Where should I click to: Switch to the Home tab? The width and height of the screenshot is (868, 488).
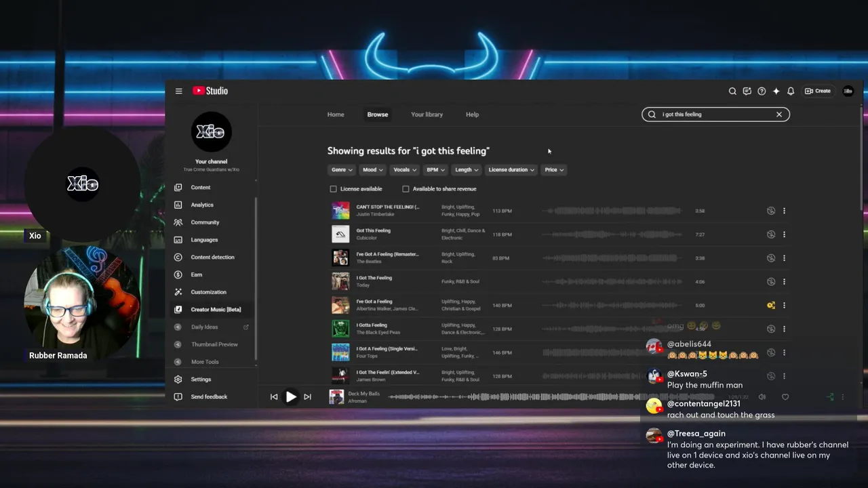pos(336,115)
